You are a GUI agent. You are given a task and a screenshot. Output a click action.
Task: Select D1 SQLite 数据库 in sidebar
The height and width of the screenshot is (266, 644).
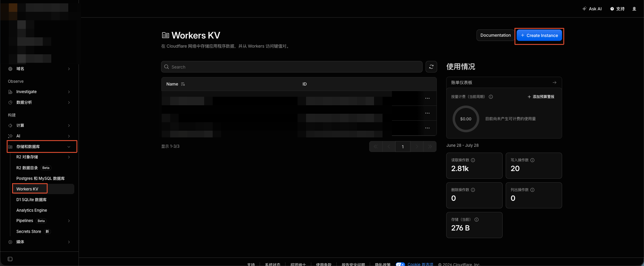32,200
